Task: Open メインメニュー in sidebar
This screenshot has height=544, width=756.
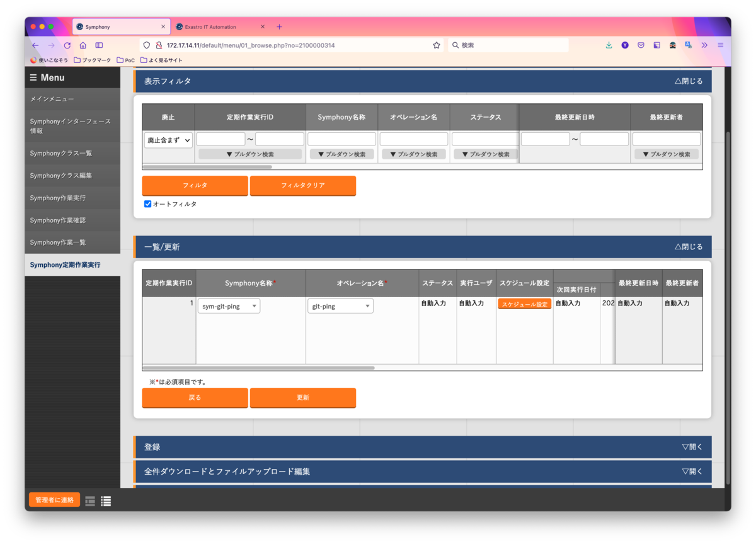Action: (x=72, y=99)
